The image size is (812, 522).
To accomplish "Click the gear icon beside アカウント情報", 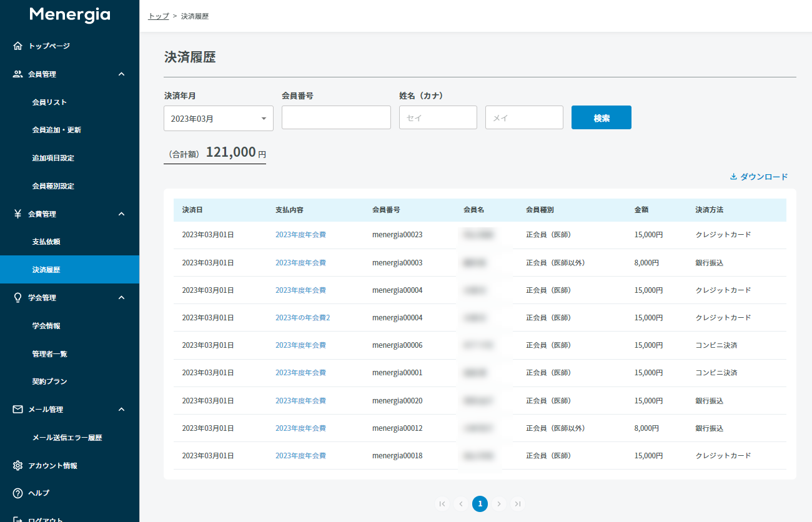I will point(17,465).
